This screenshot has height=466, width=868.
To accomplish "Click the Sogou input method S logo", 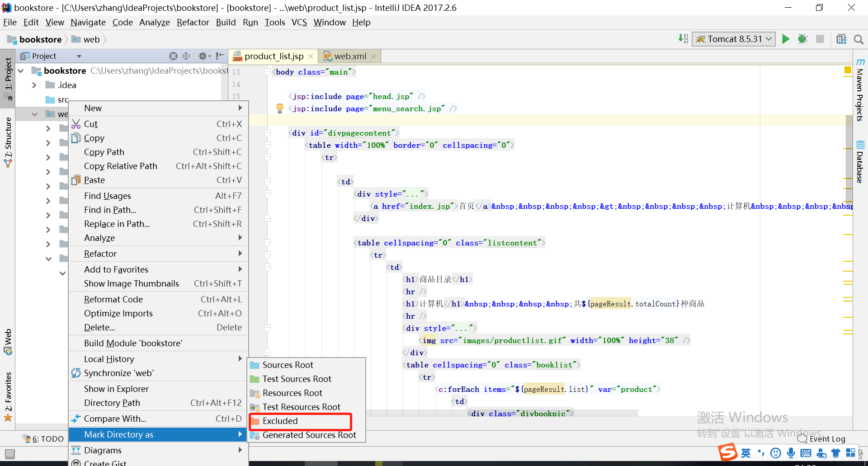I will coord(727,452).
